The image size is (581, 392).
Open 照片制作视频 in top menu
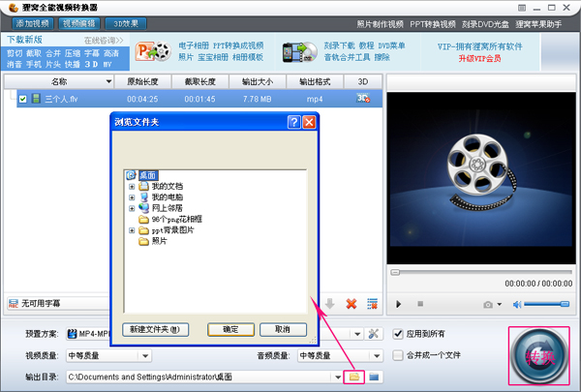pos(381,24)
